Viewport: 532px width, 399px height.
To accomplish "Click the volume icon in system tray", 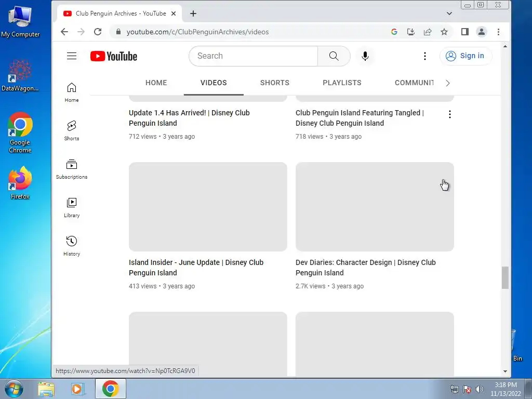I will (480, 389).
